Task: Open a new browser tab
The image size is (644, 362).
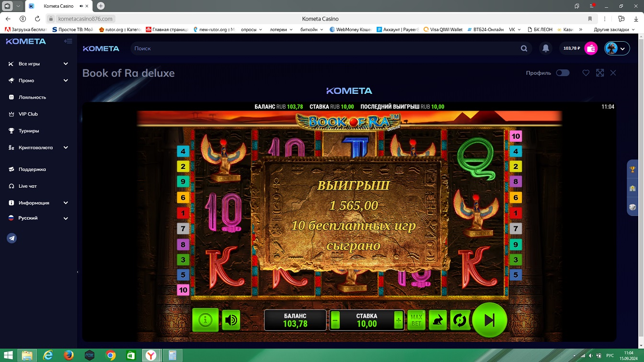Action: pyautogui.click(x=101, y=6)
